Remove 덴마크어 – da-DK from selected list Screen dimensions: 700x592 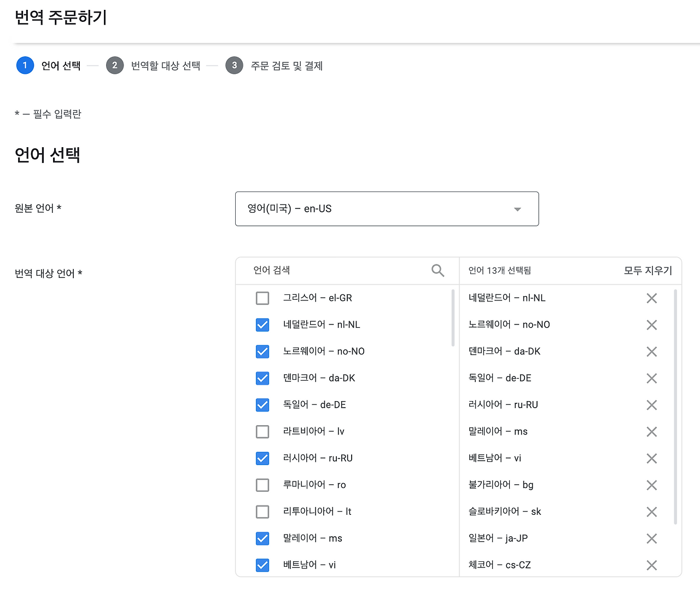pyautogui.click(x=651, y=352)
